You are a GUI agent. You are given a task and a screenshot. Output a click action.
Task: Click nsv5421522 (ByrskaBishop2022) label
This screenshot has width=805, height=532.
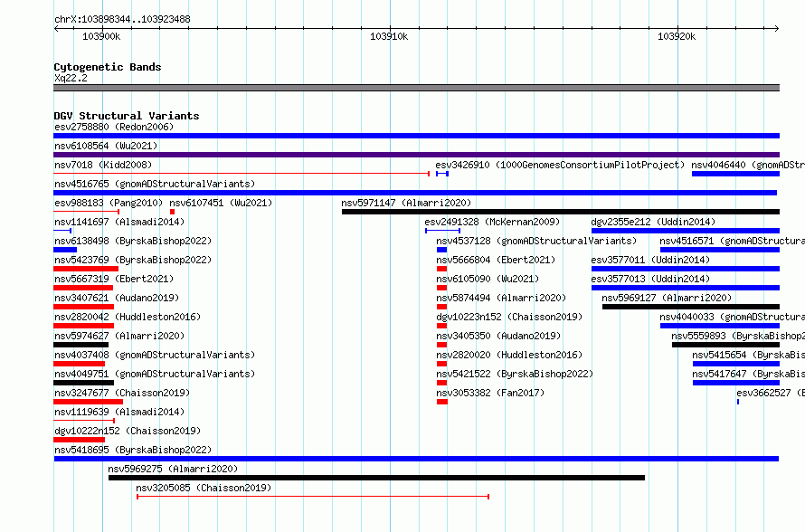point(515,374)
